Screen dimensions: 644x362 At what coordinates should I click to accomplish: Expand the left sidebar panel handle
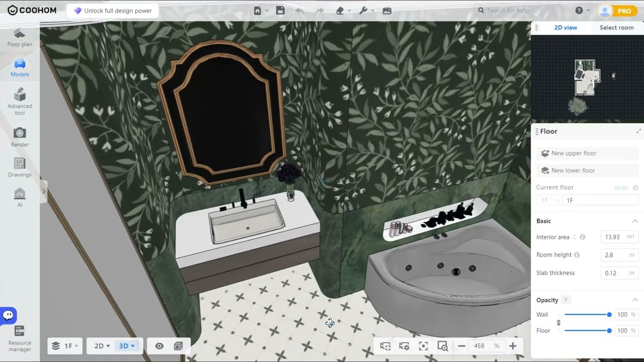[x=44, y=192]
